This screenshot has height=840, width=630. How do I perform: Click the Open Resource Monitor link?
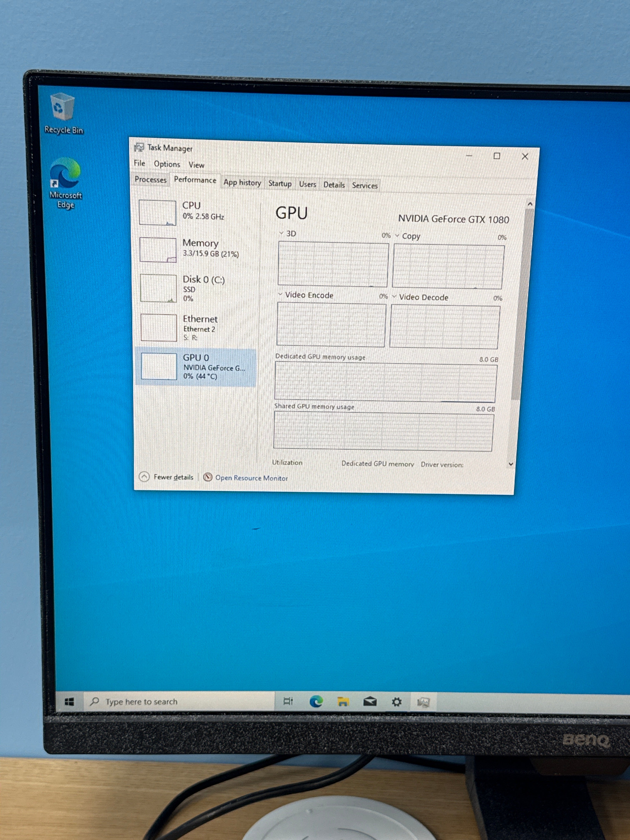[251, 478]
